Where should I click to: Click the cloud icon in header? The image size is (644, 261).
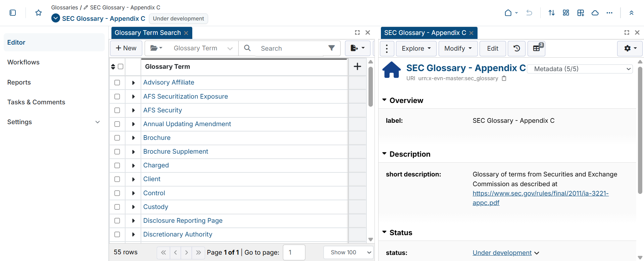point(595,13)
